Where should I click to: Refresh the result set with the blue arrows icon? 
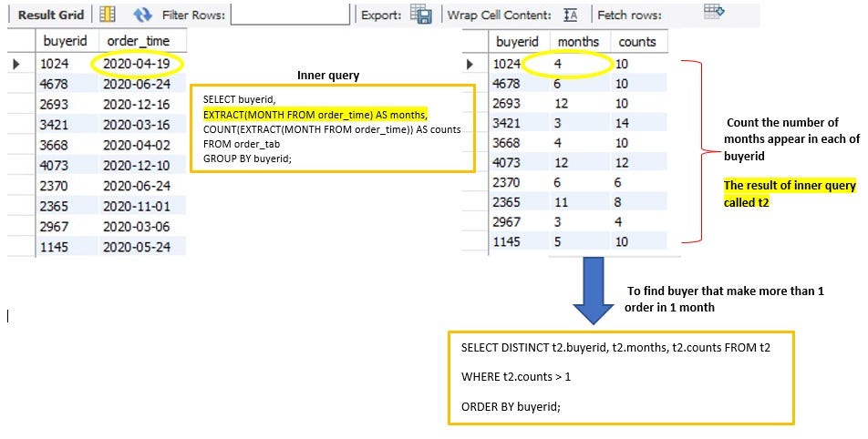tap(143, 15)
